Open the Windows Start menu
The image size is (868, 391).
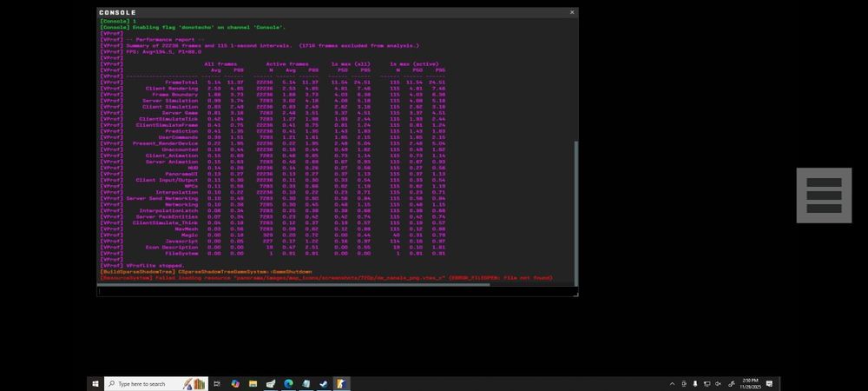point(95,384)
